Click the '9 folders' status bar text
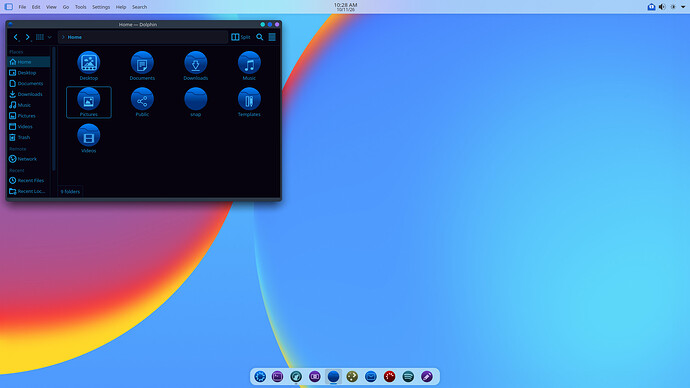This screenshot has width=690, height=388. (x=70, y=192)
